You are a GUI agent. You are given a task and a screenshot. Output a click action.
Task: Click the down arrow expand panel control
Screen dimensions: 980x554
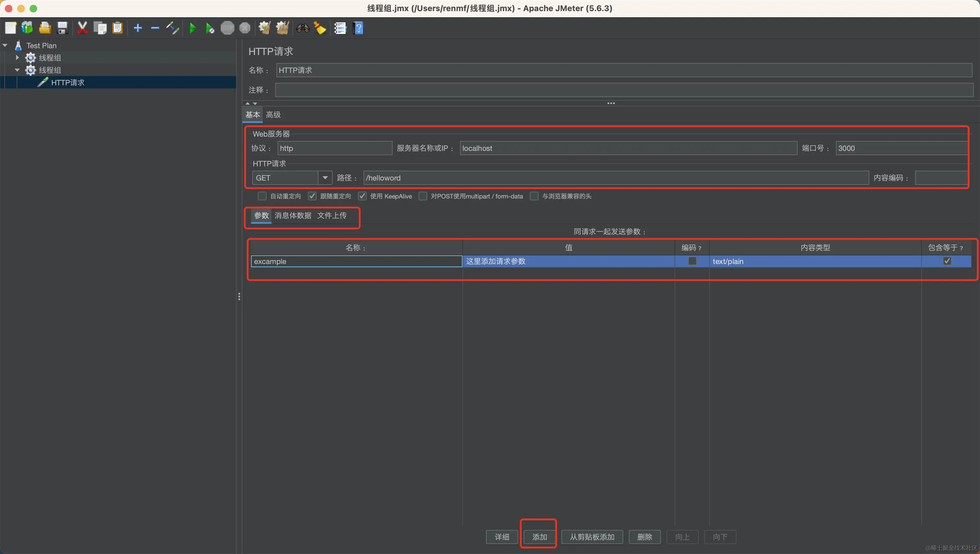tap(255, 103)
